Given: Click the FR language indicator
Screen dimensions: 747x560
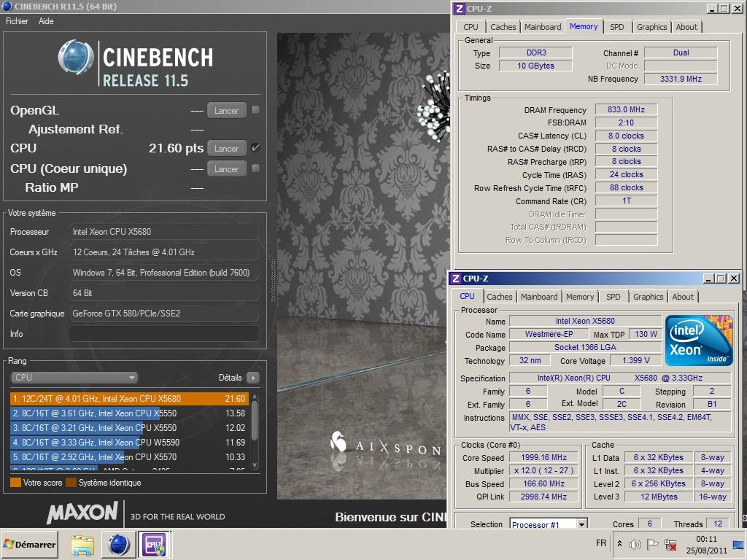Looking at the screenshot, I should pyautogui.click(x=601, y=543).
